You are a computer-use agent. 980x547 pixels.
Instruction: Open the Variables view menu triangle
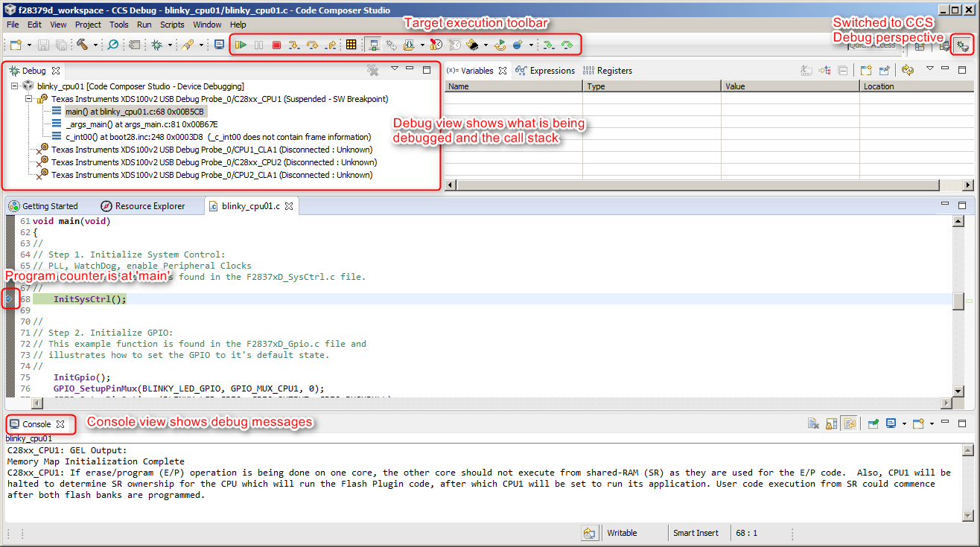point(930,68)
